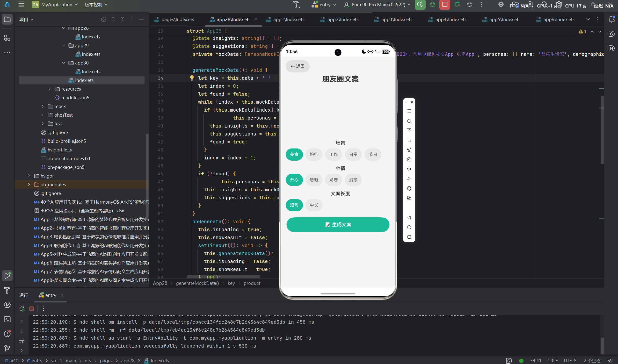Select 旅行 scene chip in emulator
This screenshot has width=618, height=364.
pyautogui.click(x=314, y=154)
